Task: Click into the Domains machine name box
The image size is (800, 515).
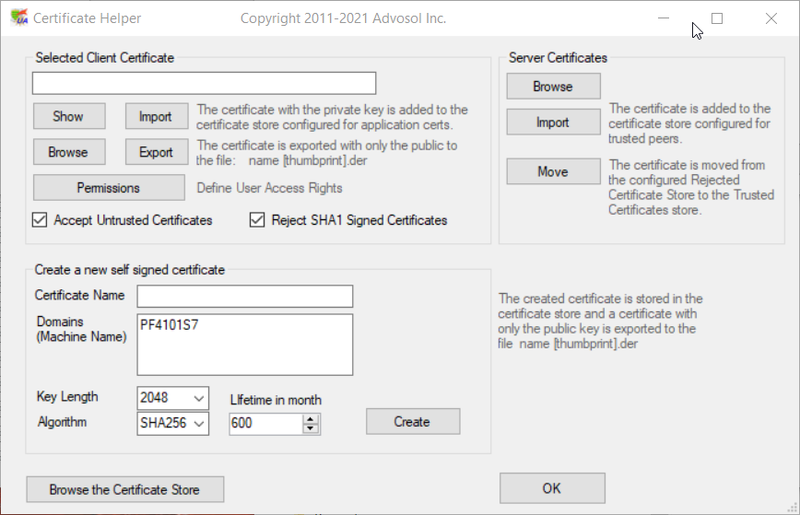Action: pyautogui.click(x=245, y=343)
